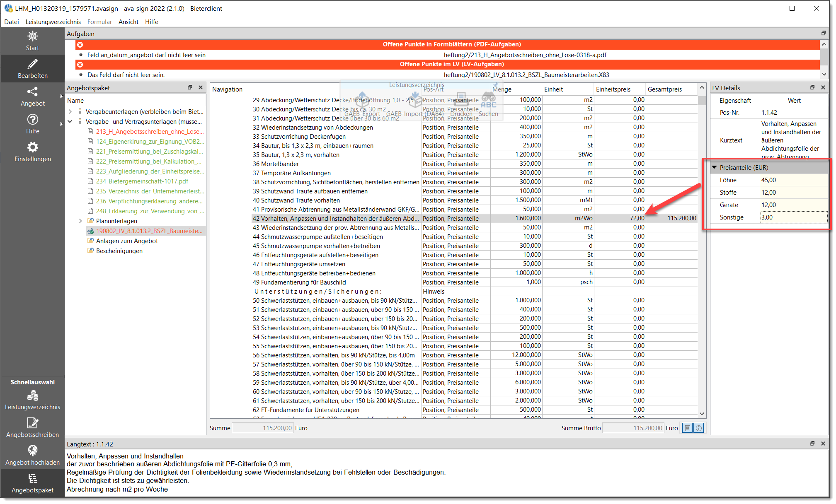
Task: Open the Start page in sidebar
Action: coord(32,41)
